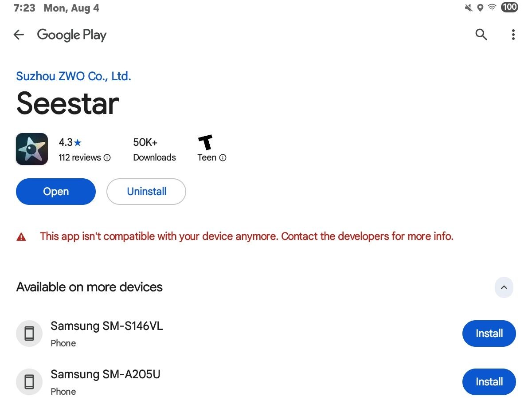
Task: Tap the 4.3 star rating
Action: (x=70, y=142)
